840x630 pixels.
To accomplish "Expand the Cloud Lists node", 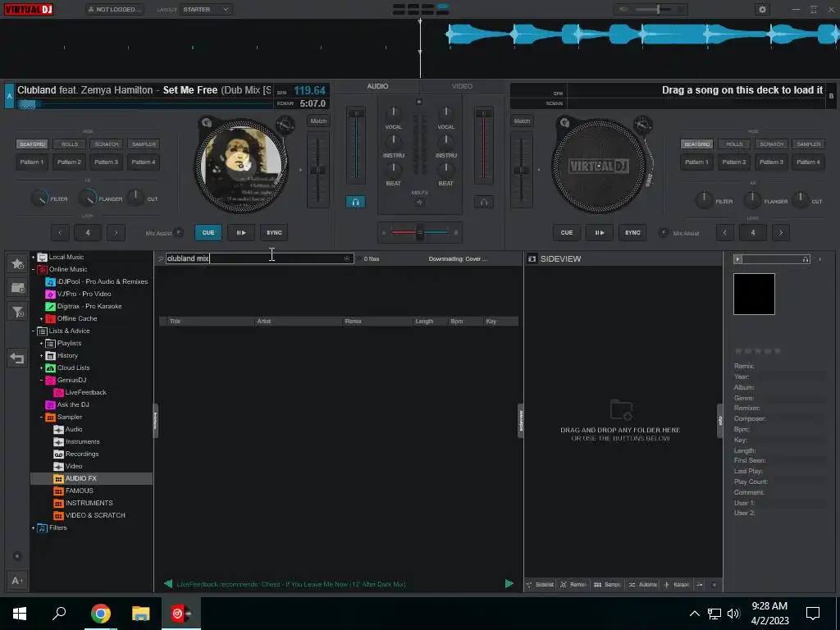I will point(41,368).
